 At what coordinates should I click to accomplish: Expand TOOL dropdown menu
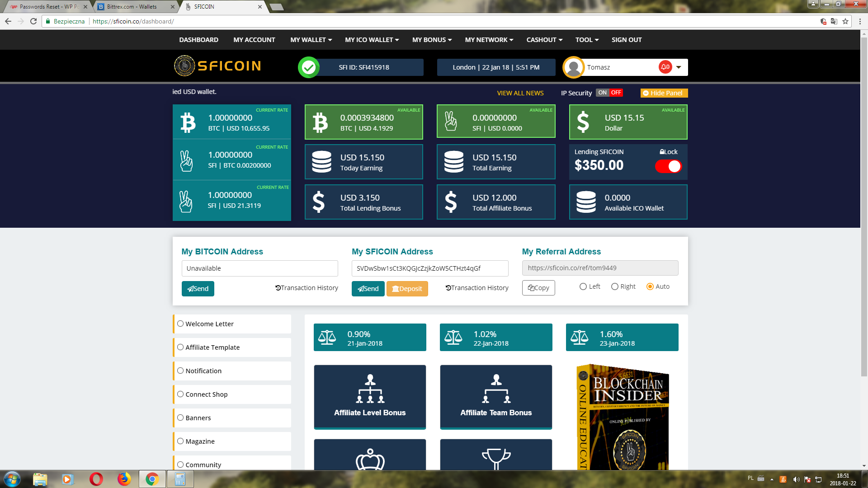(x=587, y=40)
